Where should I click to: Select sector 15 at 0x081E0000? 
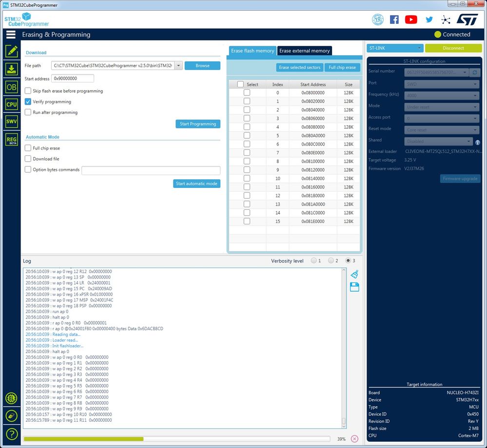[247, 221]
